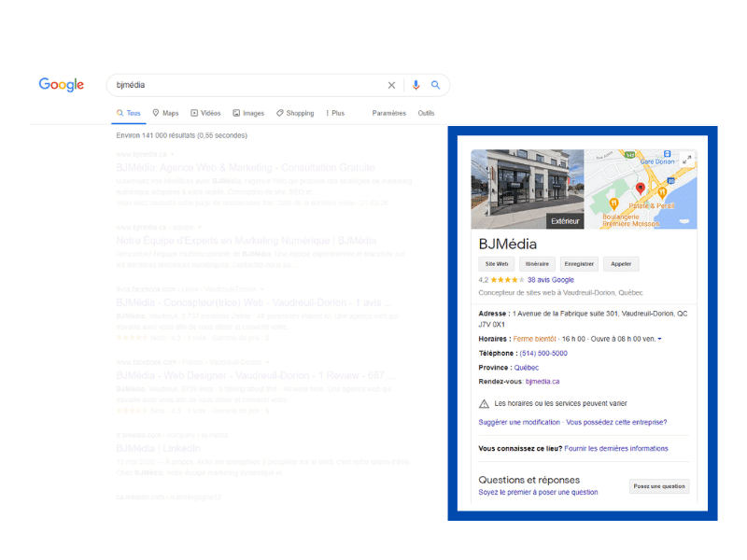Open the 38 avis Google reviews link
This screenshot has height=560, width=747.
click(551, 280)
